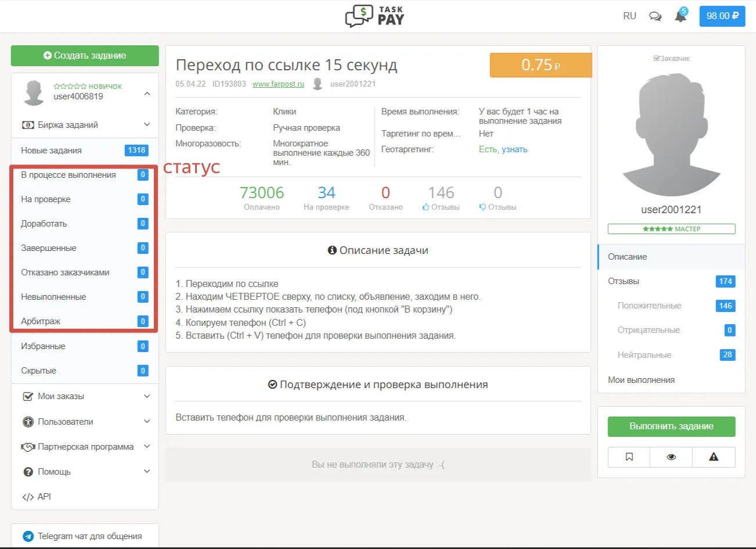The image size is (756, 549).
Task: Expand the Мои заказы menu
Action: 85,396
